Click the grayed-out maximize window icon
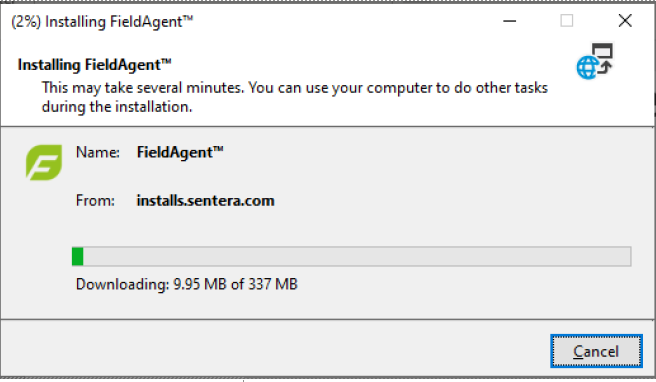656x382 pixels. [x=566, y=21]
